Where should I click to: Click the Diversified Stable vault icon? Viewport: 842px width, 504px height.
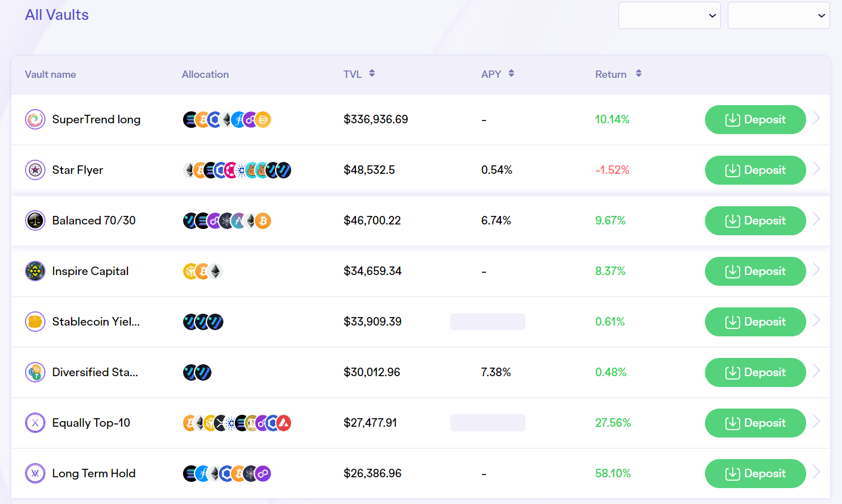click(x=35, y=372)
